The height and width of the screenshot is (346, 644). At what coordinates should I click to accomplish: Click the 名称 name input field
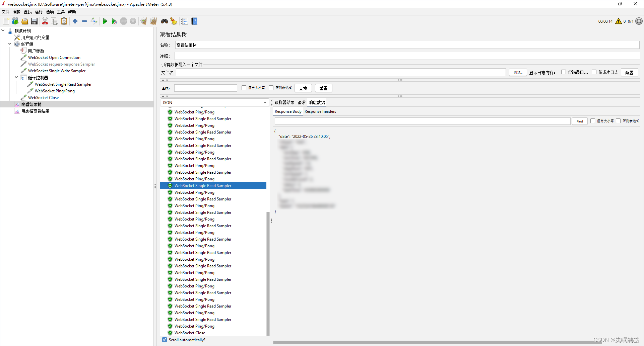pos(407,45)
